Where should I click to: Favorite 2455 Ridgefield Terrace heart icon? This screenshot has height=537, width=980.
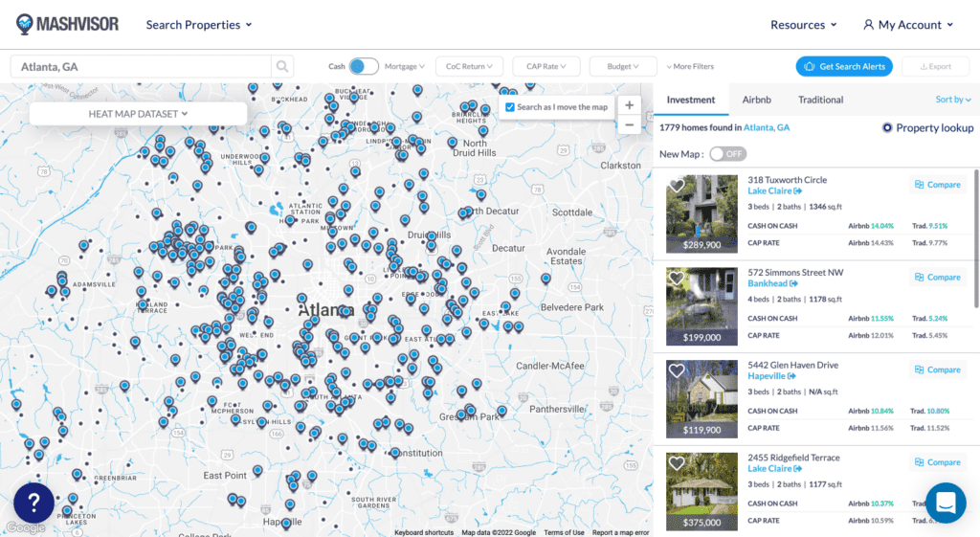point(677,463)
